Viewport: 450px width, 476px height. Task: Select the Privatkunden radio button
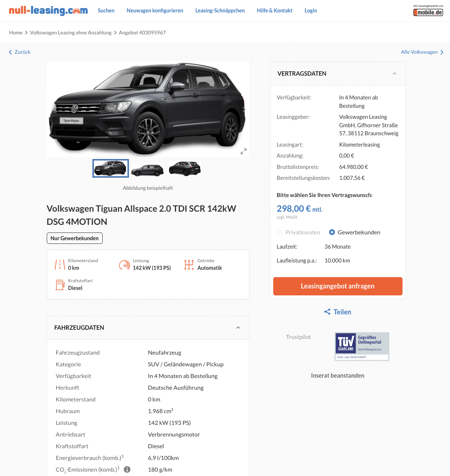click(280, 232)
